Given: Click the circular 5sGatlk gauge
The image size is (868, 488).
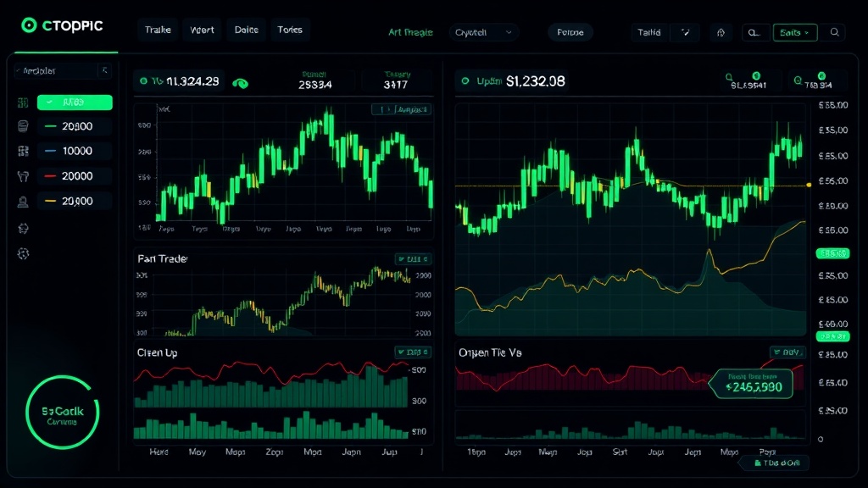Looking at the screenshot, I should coord(62,413).
